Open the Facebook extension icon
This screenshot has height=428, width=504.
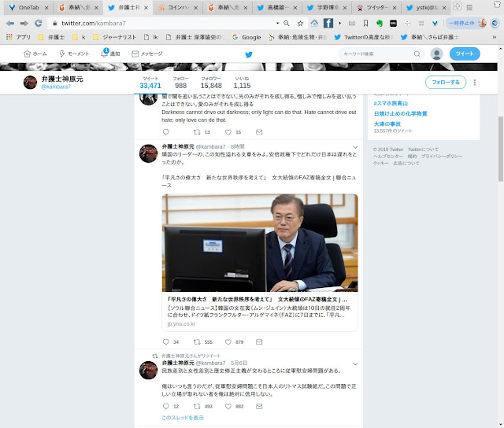328,23
